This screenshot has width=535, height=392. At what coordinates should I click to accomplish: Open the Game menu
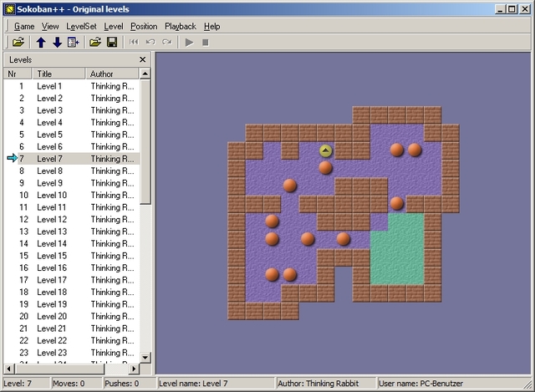click(x=24, y=26)
